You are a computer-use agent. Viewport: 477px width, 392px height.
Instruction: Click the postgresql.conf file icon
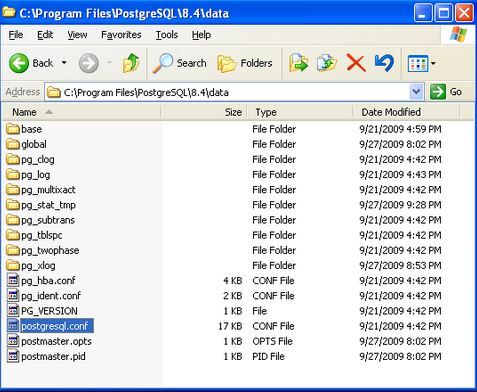[13, 326]
